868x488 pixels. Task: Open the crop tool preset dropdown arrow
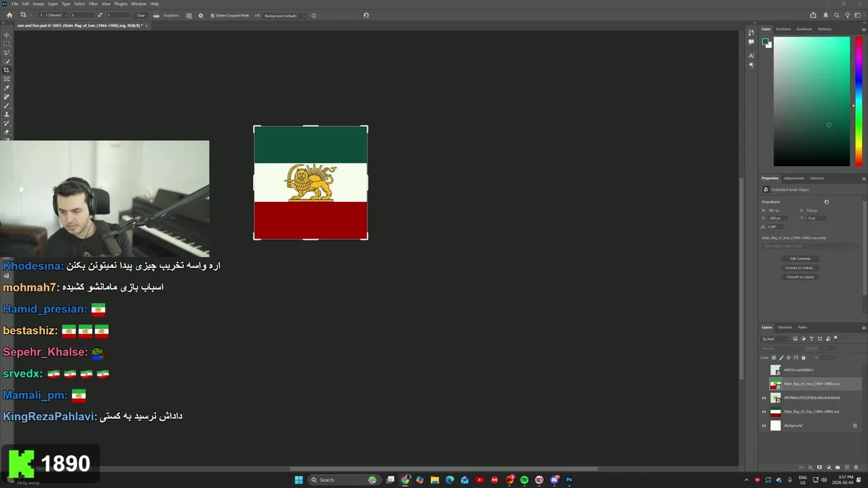click(31, 16)
